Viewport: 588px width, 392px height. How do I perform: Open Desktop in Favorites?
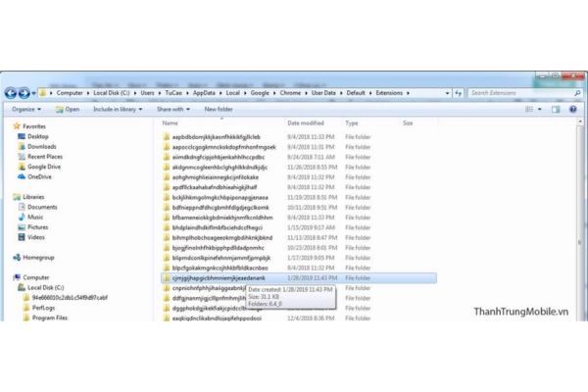37,136
